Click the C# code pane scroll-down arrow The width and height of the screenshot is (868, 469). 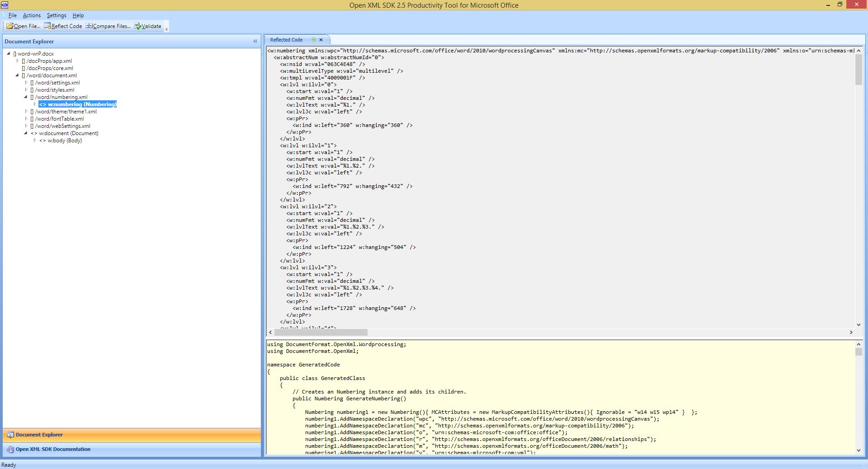859,450
